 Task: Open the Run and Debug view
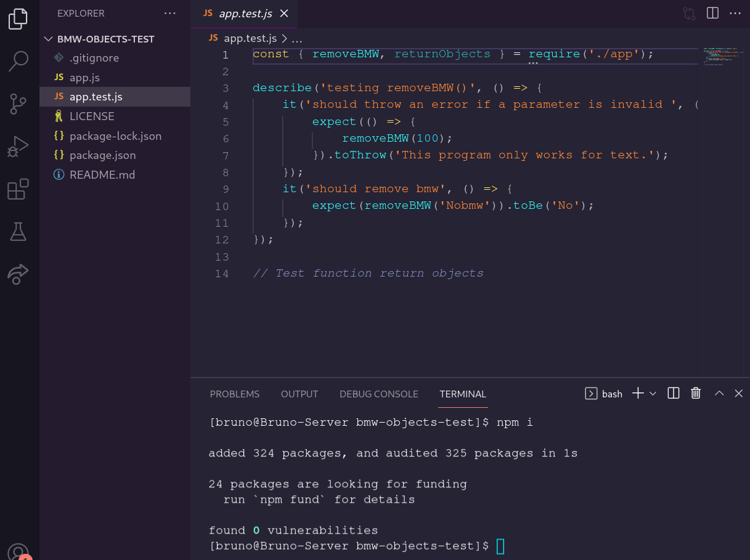click(18, 146)
